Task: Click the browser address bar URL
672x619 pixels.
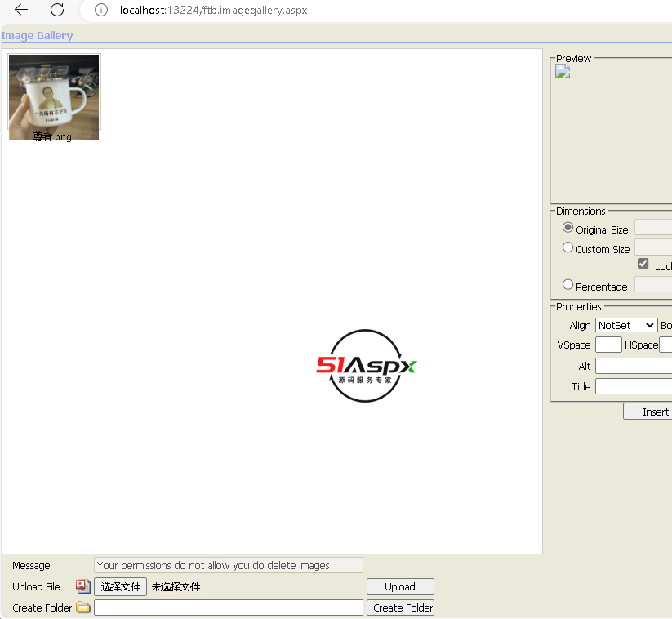Action: pos(213,11)
